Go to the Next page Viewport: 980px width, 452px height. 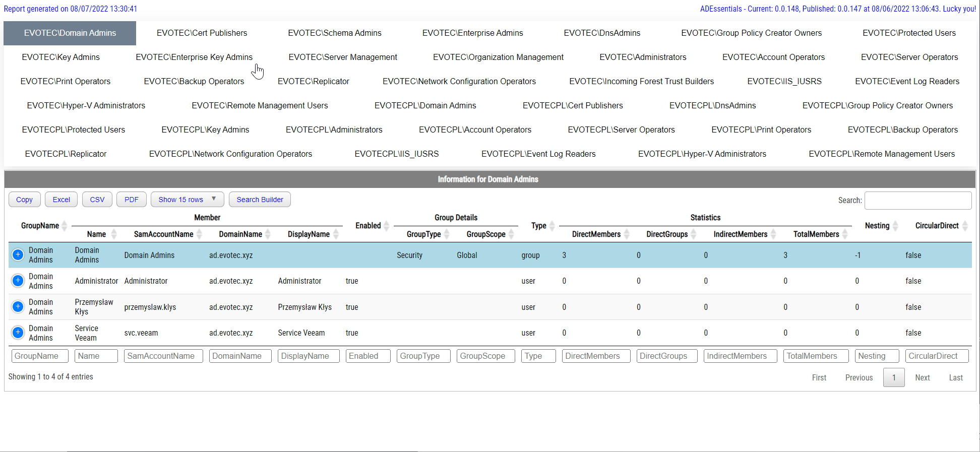(922, 378)
